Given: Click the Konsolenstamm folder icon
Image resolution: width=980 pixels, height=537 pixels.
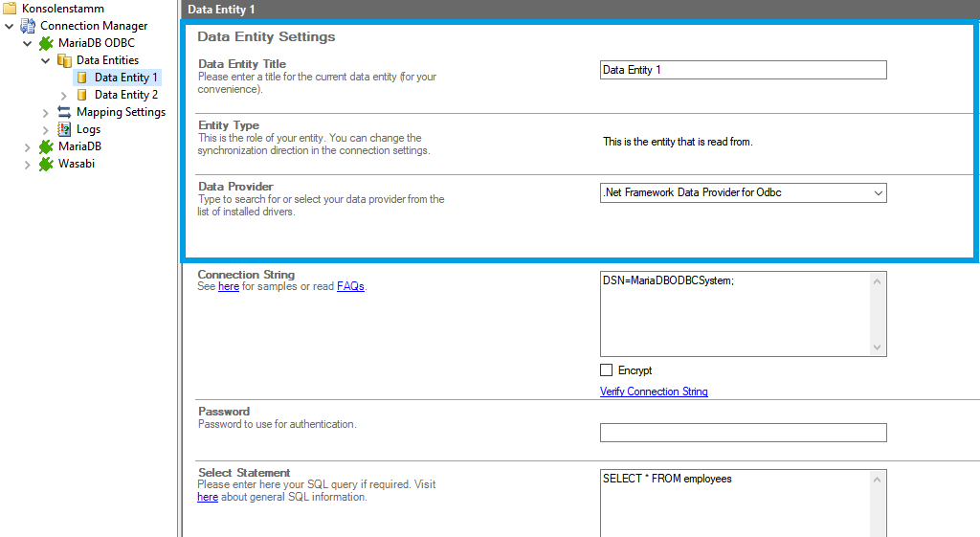Looking at the screenshot, I should [11, 9].
